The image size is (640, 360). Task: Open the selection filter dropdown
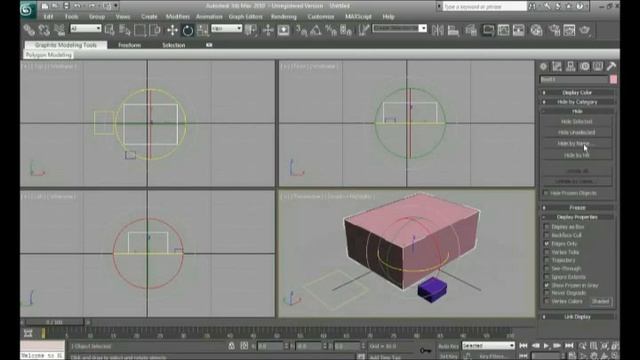86,28
